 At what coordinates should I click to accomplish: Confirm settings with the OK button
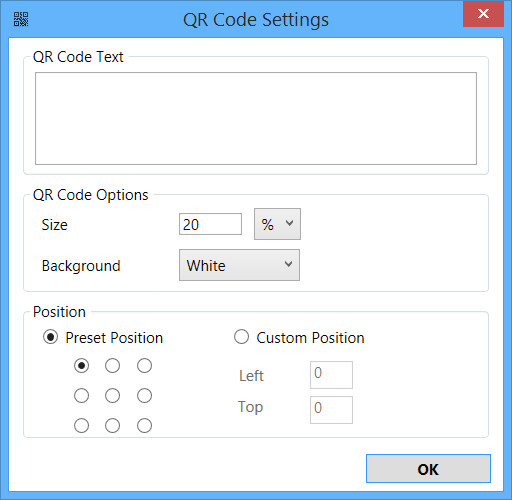tap(428, 468)
